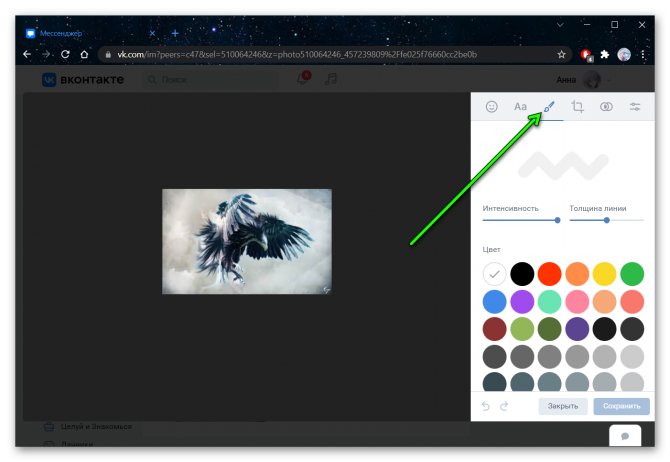Click the Закрыть button
The height and width of the screenshot is (462, 670).
563,406
